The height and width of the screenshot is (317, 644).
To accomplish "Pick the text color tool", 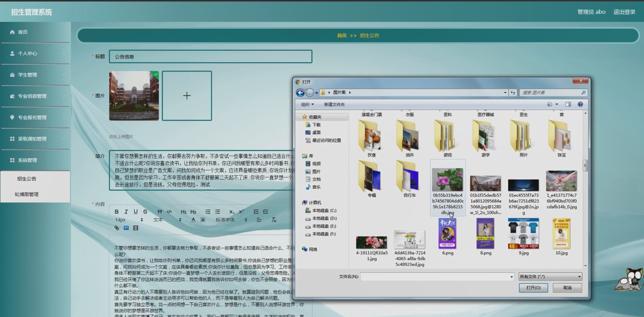I will pyautogui.click(x=193, y=220).
